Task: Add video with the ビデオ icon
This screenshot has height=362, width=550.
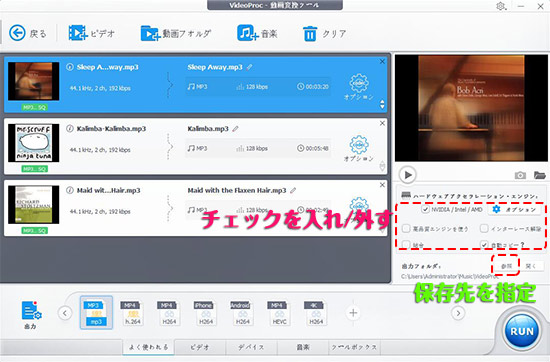Action: pyautogui.click(x=78, y=33)
